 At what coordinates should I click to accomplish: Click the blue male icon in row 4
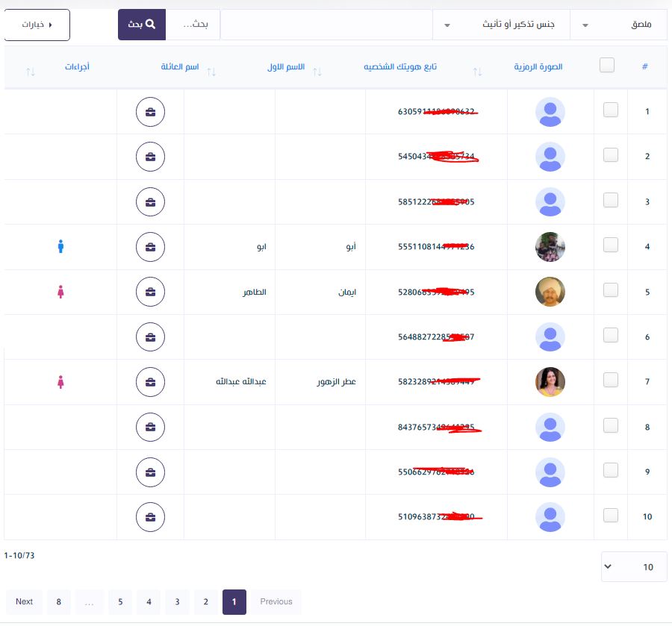tap(61, 247)
